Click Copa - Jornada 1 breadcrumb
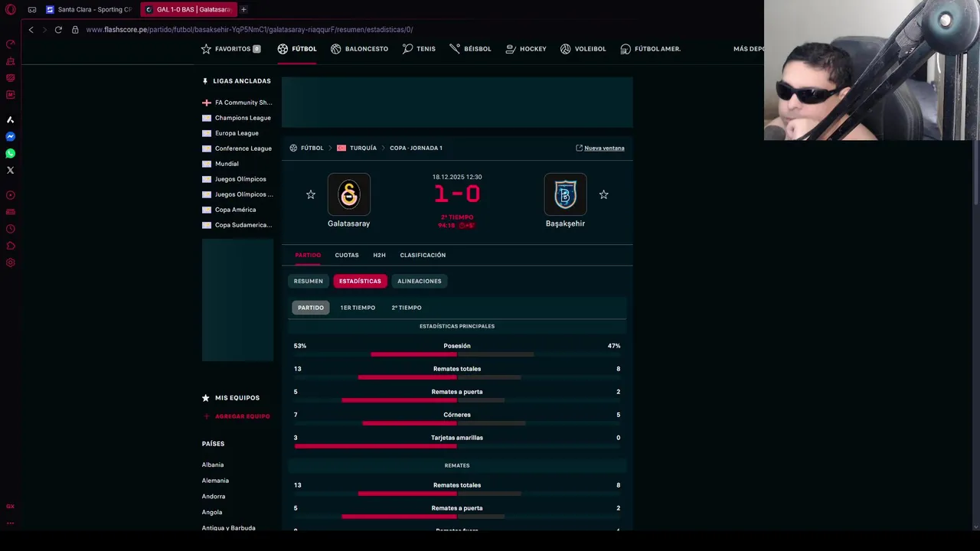 click(416, 148)
